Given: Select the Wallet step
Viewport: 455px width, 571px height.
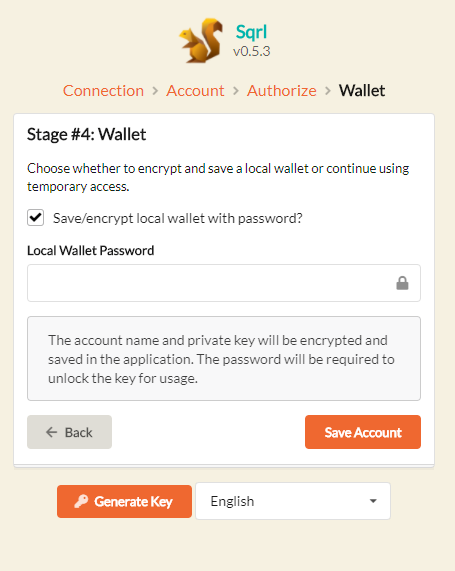Looking at the screenshot, I should coord(362,91).
